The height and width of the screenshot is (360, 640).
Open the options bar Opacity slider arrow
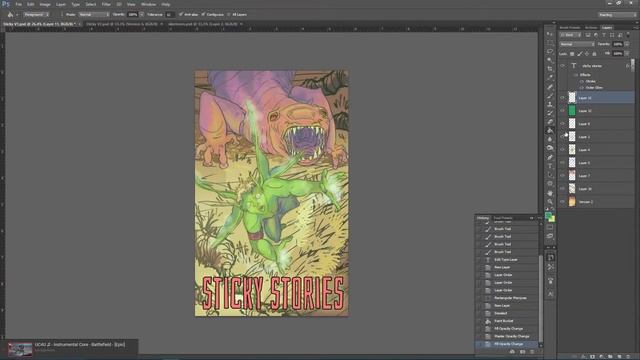[x=142, y=14]
